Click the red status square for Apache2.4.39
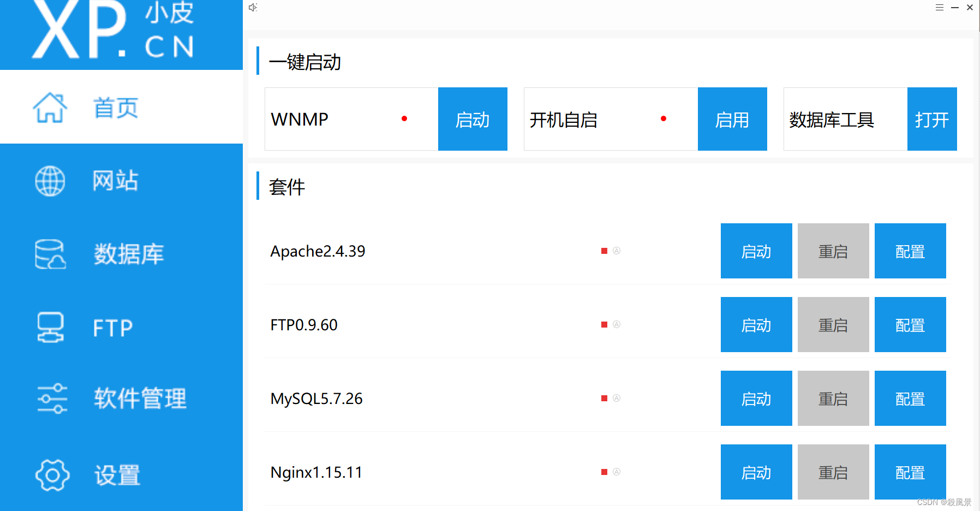 (x=604, y=251)
